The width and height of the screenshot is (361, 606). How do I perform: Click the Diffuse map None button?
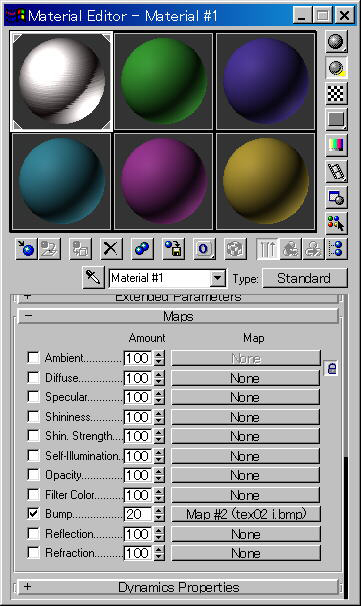pos(246,378)
